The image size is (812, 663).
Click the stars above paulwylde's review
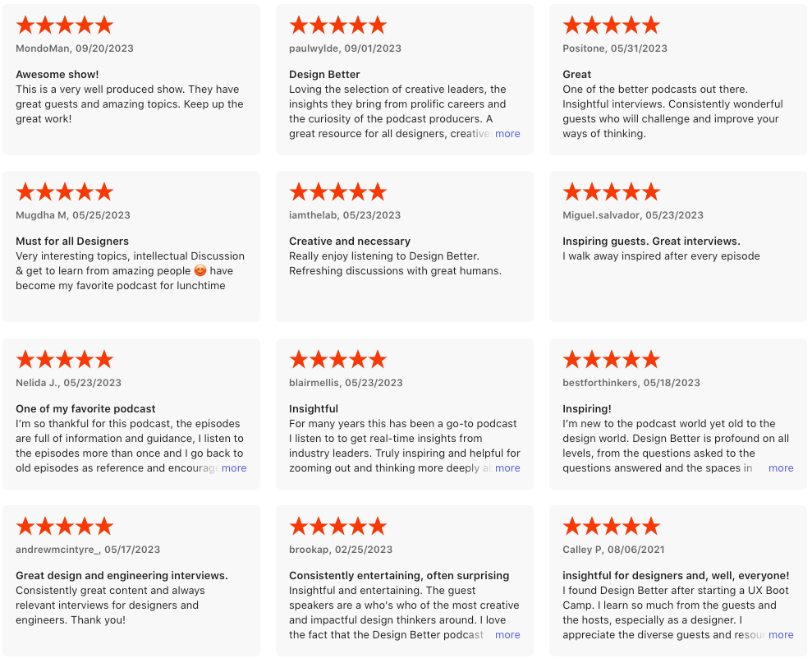tap(337, 25)
